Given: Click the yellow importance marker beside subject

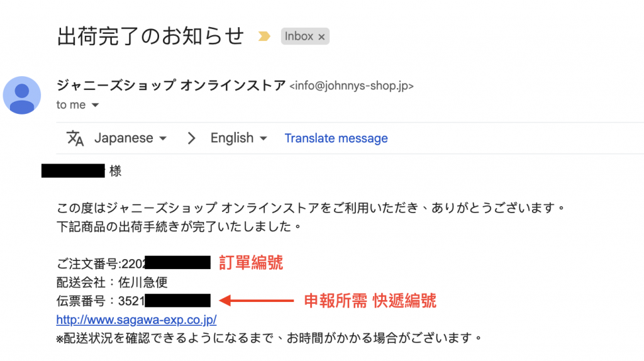Looking at the screenshot, I should tap(264, 36).
